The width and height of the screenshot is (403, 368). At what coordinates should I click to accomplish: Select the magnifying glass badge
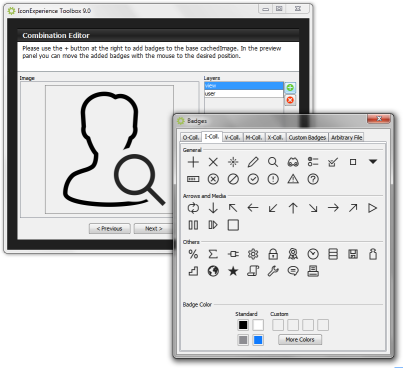273,162
